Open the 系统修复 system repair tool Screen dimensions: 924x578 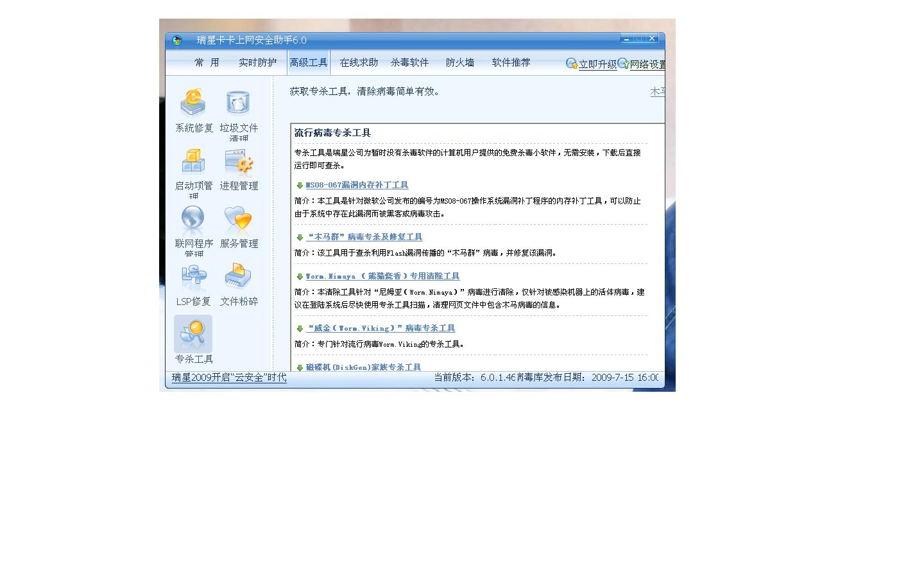pyautogui.click(x=194, y=110)
